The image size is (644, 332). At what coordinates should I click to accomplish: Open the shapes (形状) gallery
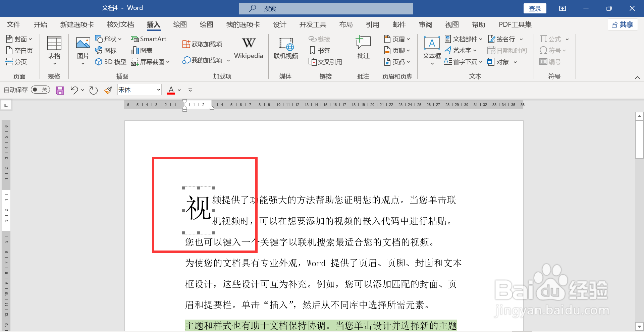coord(108,39)
